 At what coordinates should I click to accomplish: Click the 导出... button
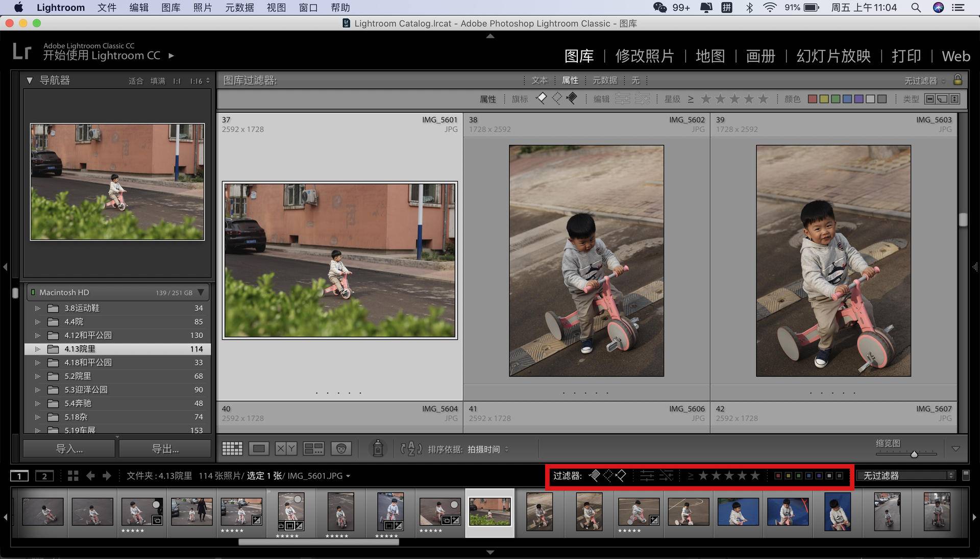165,449
